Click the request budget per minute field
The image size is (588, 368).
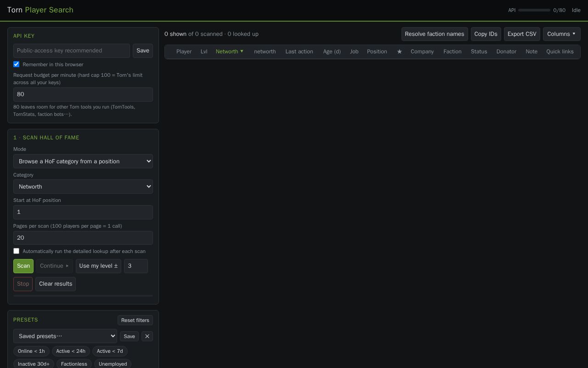point(83,94)
